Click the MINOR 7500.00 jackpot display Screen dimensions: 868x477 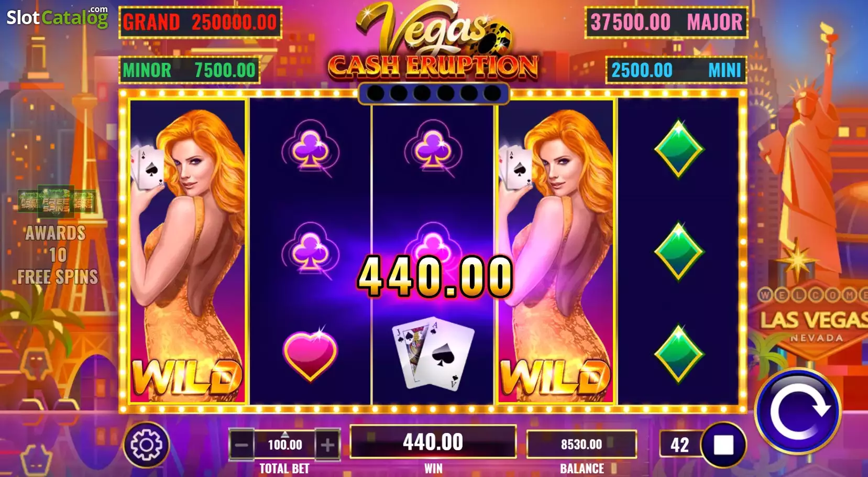[189, 70]
